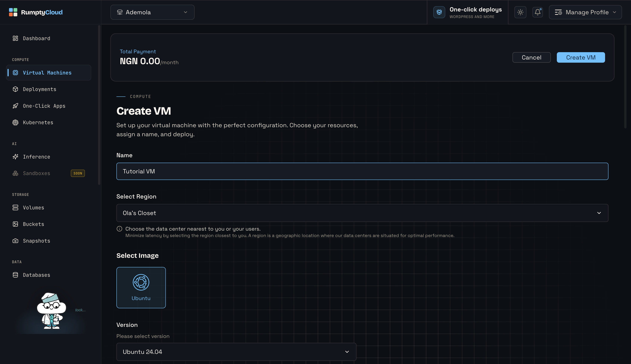
Task: Open Dashboard from the sidebar
Action: (48, 38)
